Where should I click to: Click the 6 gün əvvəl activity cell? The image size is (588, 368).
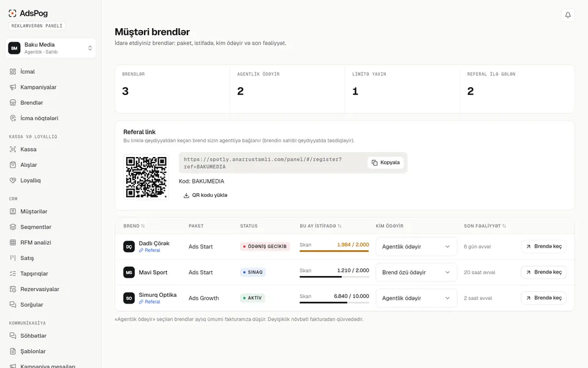click(x=477, y=247)
